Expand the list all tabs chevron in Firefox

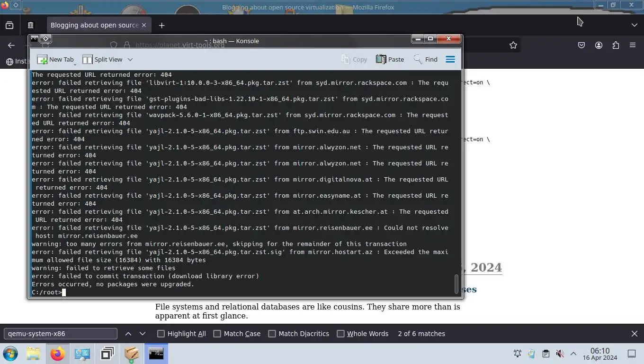(635, 25)
